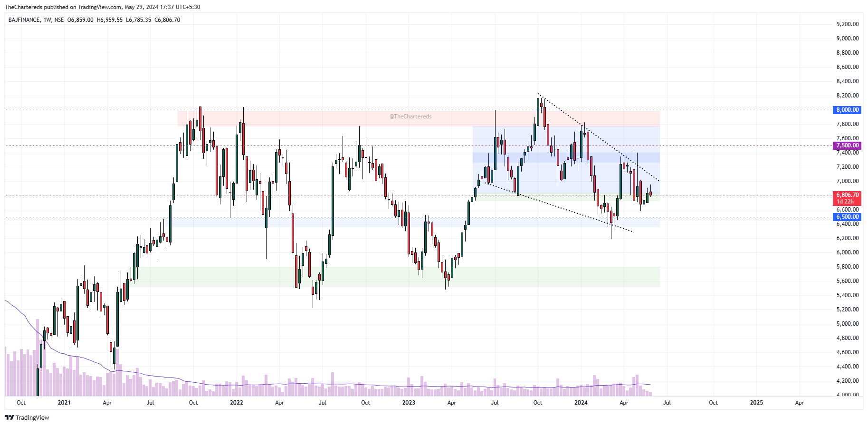The width and height of the screenshot is (868, 426).
Task: Click the 7,600.00 price axis label
Action: point(848,138)
